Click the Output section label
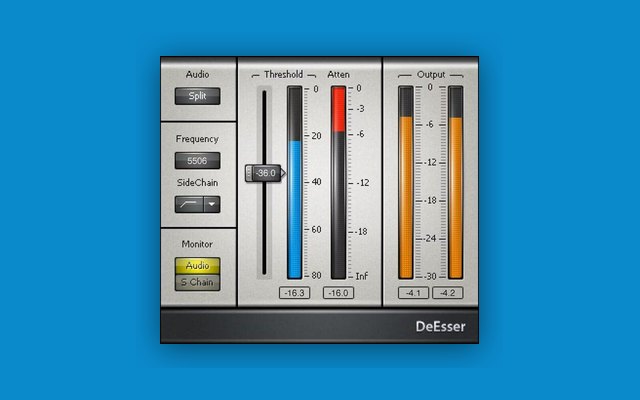Image resolution: width=640 pixels, height=400 pixels. point(431,75)
